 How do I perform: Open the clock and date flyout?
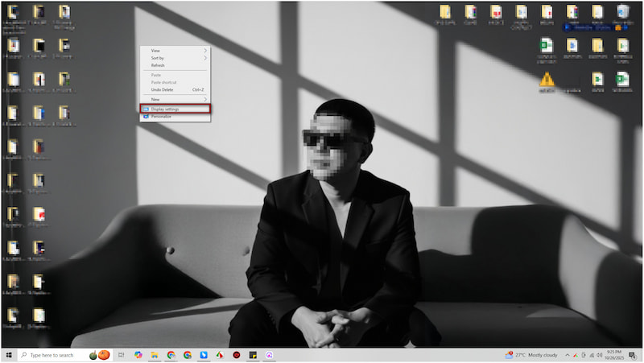coord(616,355)
